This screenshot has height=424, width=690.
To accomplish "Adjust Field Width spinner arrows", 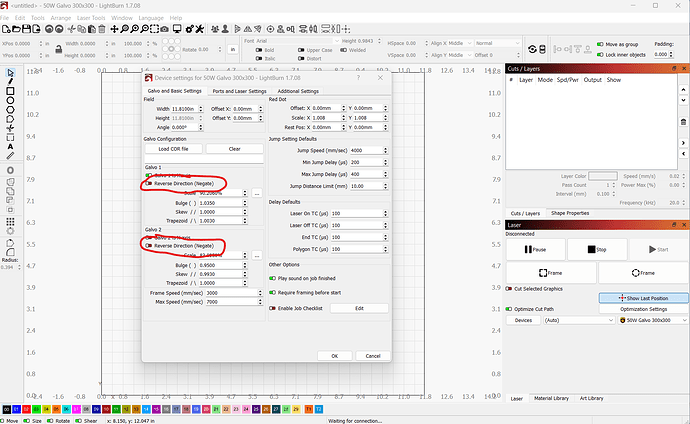I will click(x=201, y=109).
